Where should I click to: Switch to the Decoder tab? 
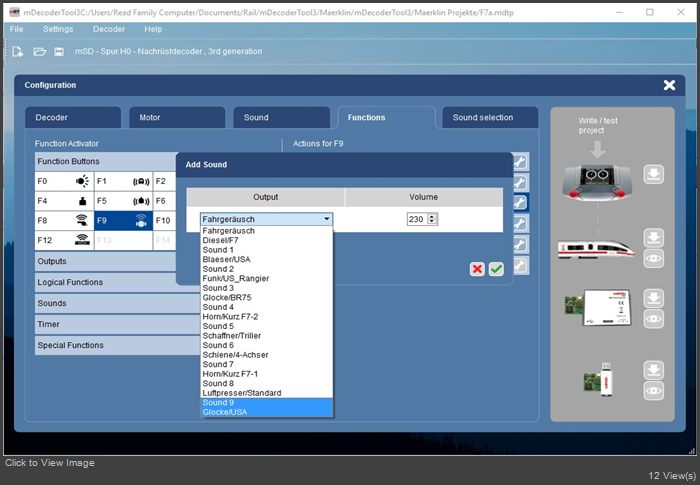coord(73,117)
